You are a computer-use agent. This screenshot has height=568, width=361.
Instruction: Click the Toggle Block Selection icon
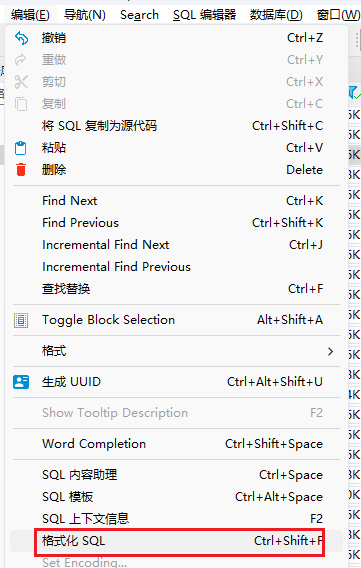pos(21,320)
